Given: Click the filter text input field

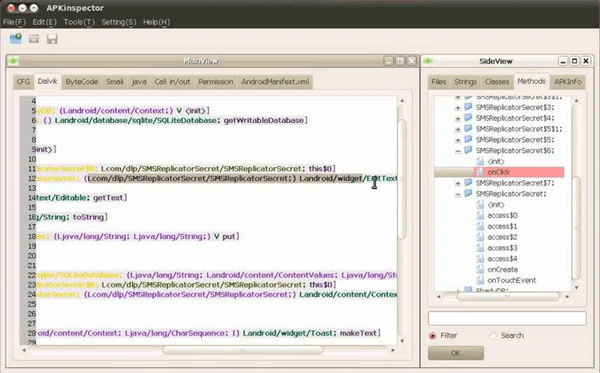Looking at the screenshot, I should click(507, 318).
